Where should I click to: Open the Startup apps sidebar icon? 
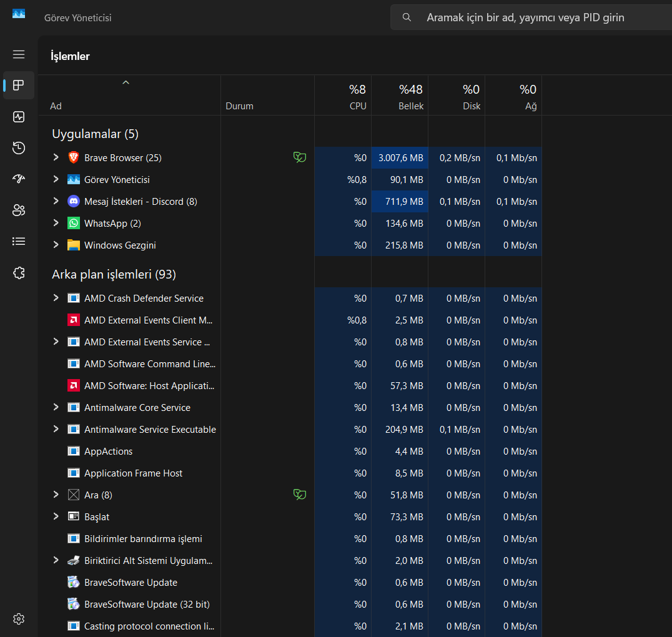pos(19,179)
